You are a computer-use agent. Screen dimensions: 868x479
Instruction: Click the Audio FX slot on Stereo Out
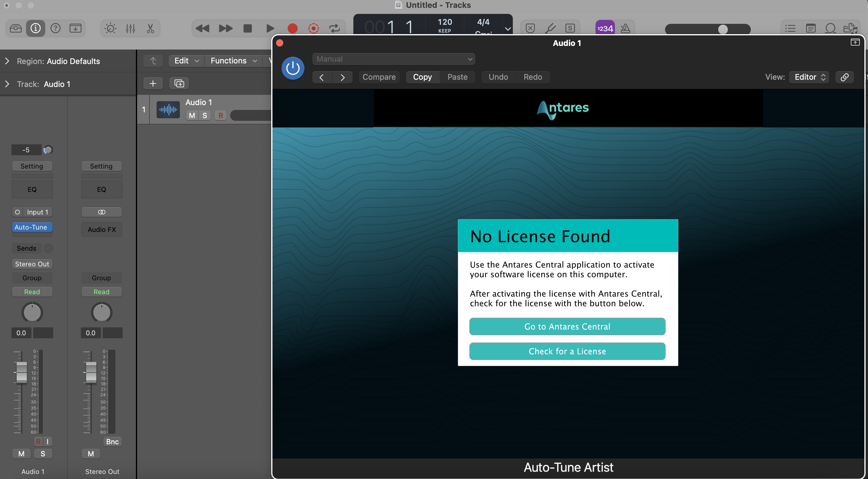pyautogui.click(x=101, y=230)
